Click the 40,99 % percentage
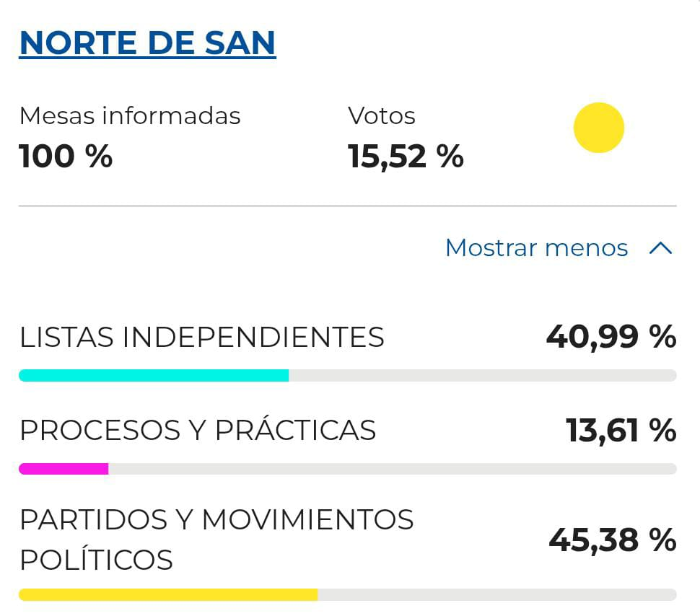Image resolution: width=700 pixels, height=616 pixels. pos(611,337)
